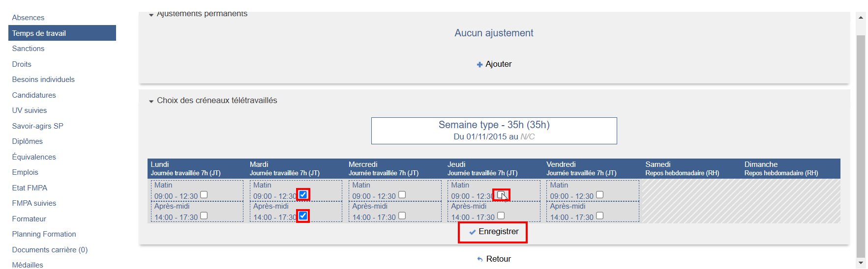The width and height of the screenshot is (868, 269).
Task: Click the checkmark icon on Enregistrer
Action: click(473, 232)
